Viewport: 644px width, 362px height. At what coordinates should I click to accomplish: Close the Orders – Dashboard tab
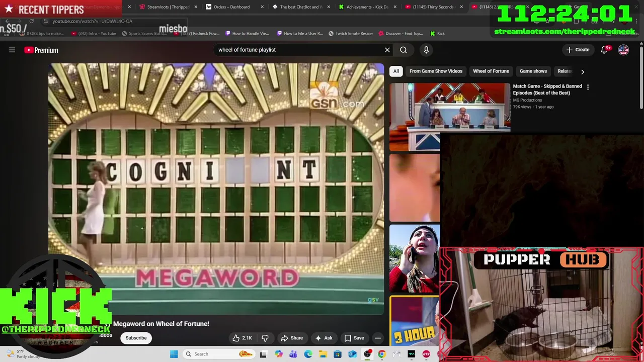(262, 7)
